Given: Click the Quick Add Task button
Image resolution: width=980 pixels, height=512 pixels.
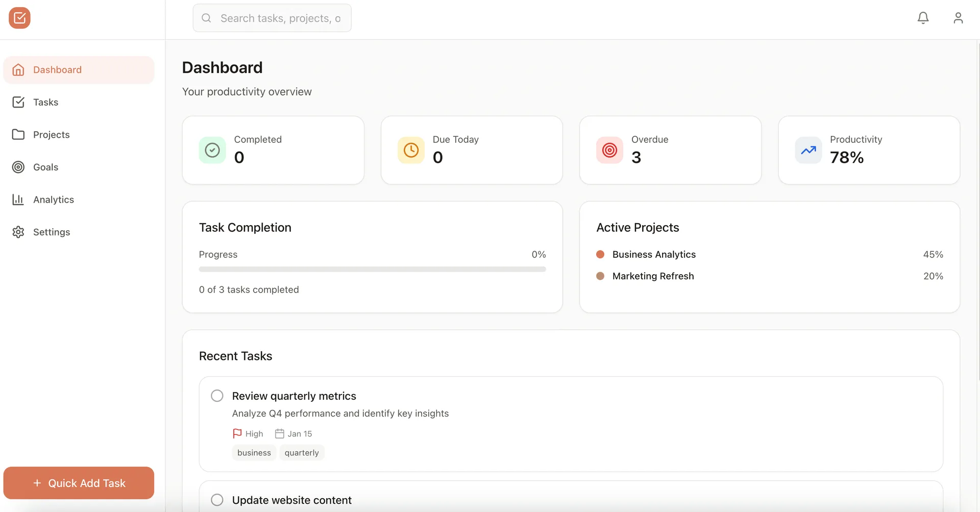Looking at the screenshot, I should pyautogui.click(x=79, y=483).
